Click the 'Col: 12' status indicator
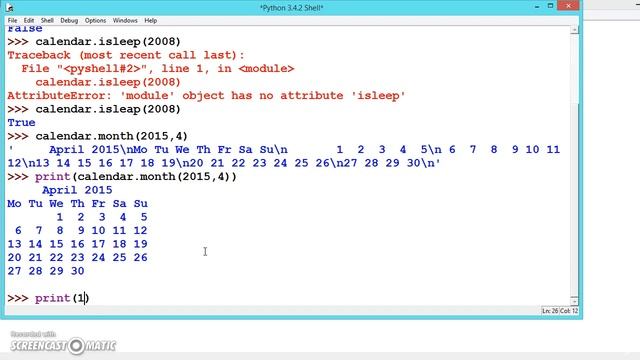Image resolution: width=640 pixels, height=360 pixels. tap(569, 311)
